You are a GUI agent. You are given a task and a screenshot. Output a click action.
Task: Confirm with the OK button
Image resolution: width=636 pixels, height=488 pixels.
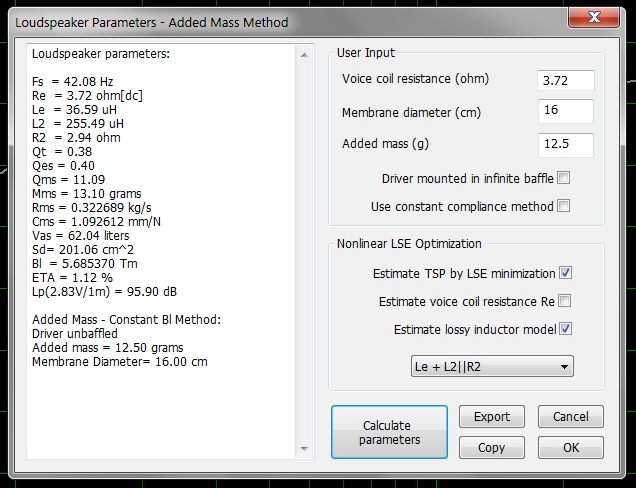tap(570, 447)
